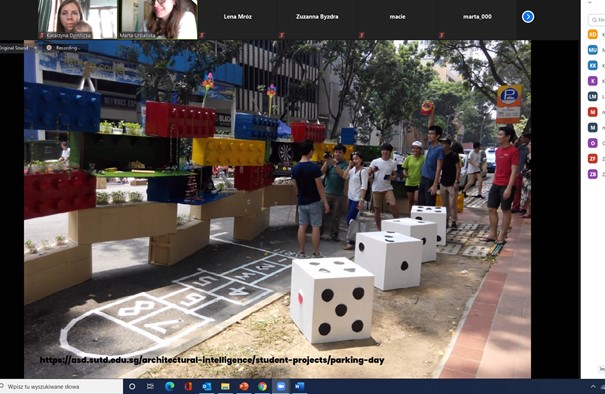The height and width of the screenshot is (394, 605).
Task: Open Task View on the taskbar
Action: click(150, 386)
